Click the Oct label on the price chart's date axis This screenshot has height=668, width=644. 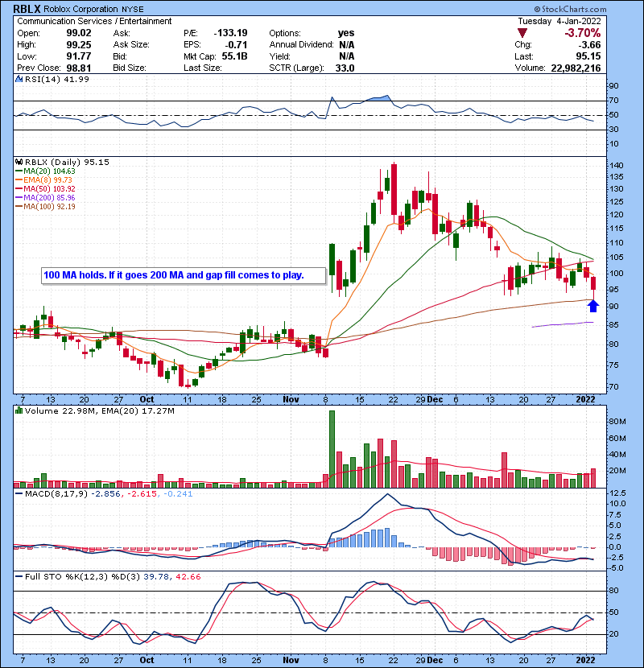point(147,400)
